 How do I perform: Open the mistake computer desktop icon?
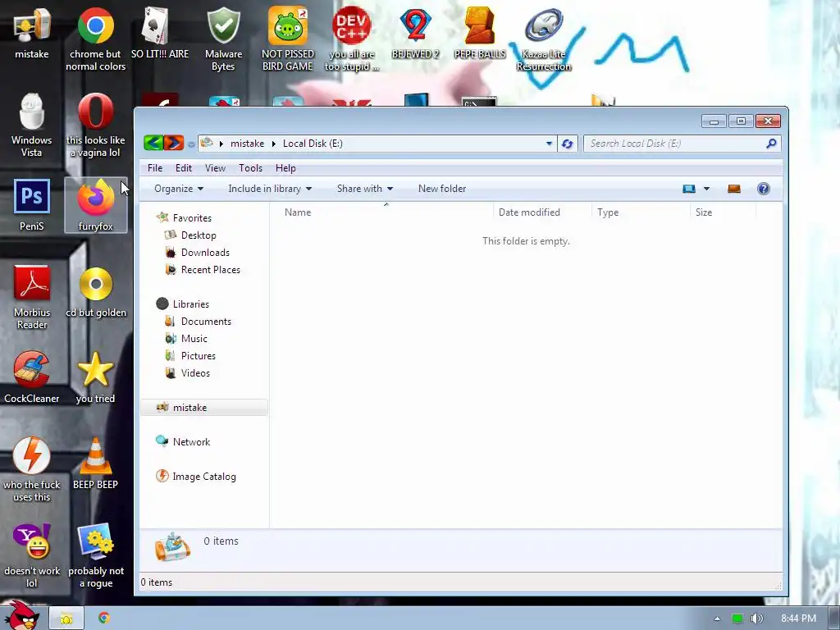[x=32, y=33]
